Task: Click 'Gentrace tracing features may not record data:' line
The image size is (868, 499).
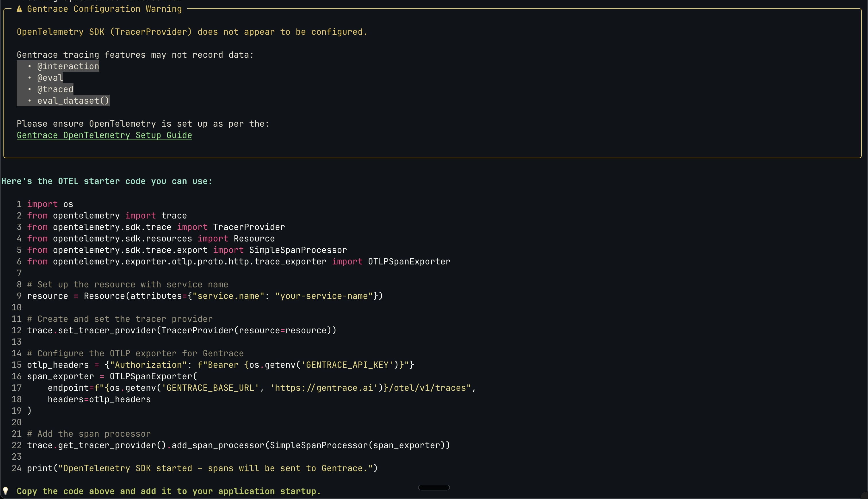Action: pyautogui.click(x=135, y=55)
